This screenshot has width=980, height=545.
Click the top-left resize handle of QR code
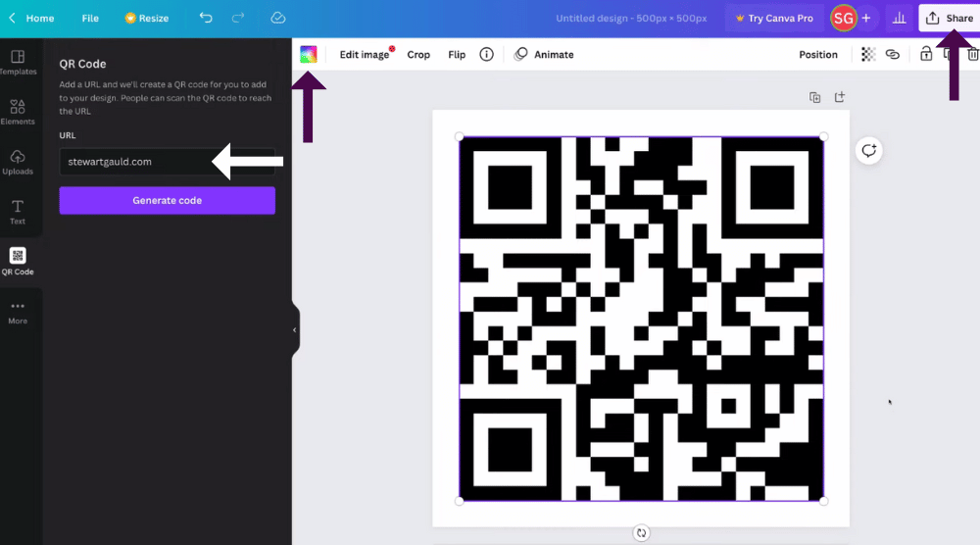pyautogui.click(x=460, y=137)
